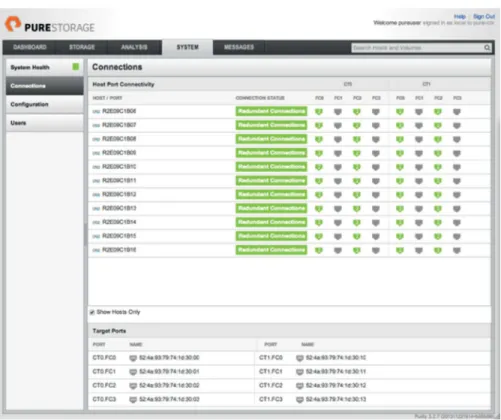Click Redundant Connections status for R2E09C1B09
This screenshot has height=420, width=501.
click(271, 153)
